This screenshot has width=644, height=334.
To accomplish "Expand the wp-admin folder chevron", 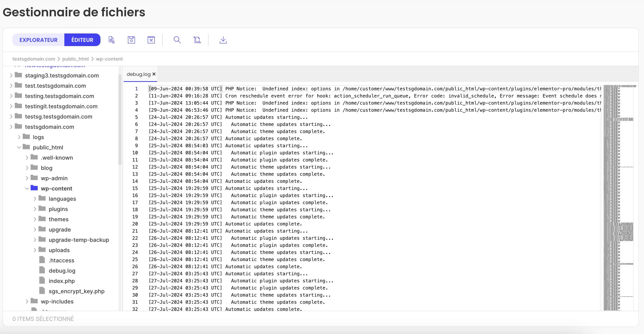I will click(27, 178).
